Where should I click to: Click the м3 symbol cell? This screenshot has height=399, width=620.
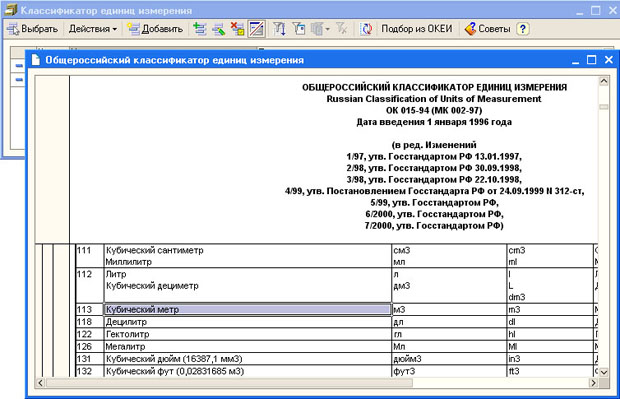click(x=449, y=310)
